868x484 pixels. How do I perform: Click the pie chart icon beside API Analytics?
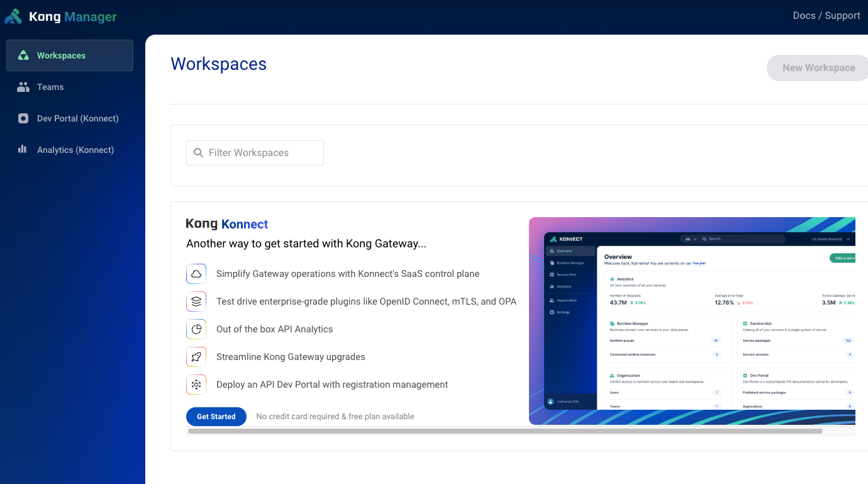[196, 329]
